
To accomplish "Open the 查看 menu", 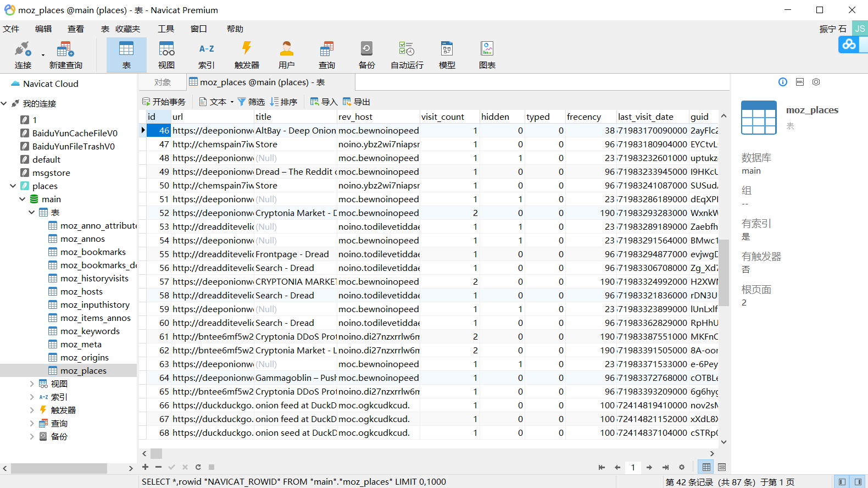I will (76, 29).
